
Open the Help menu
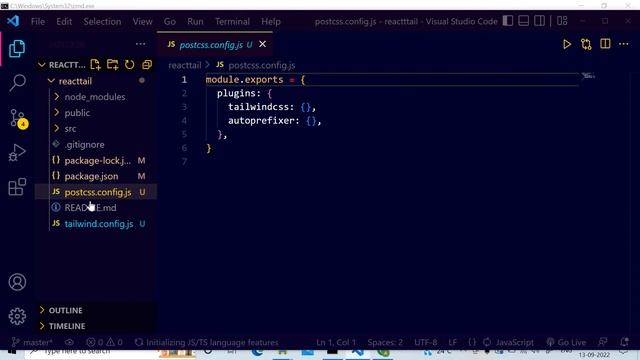[x=271, y=21]
